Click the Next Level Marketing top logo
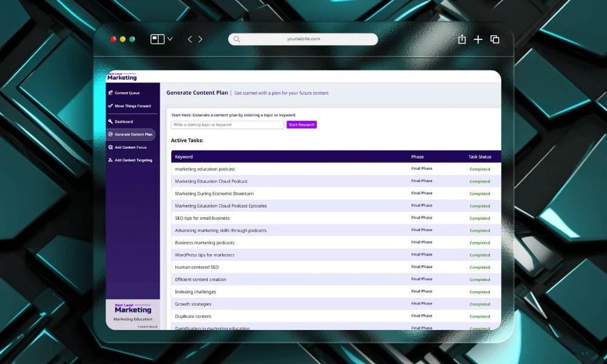The height and width of the screenshot is (364, 607). (x=122, y=76)
